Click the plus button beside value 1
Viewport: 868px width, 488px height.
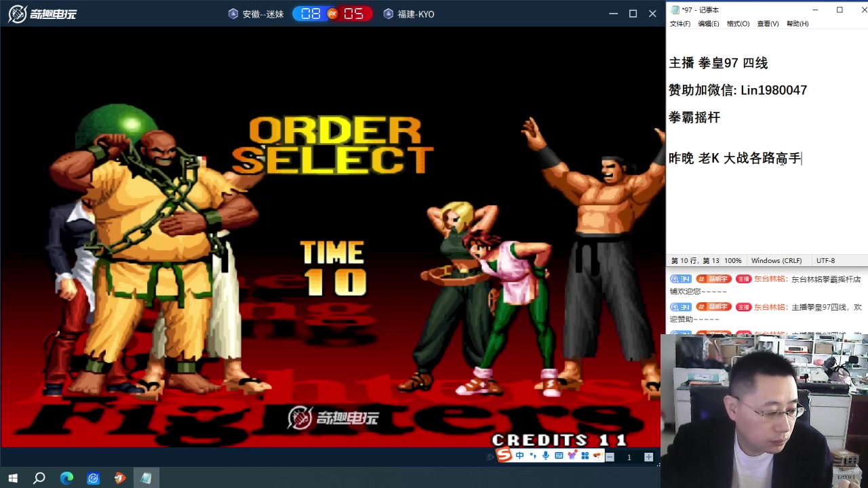[649, 457]
